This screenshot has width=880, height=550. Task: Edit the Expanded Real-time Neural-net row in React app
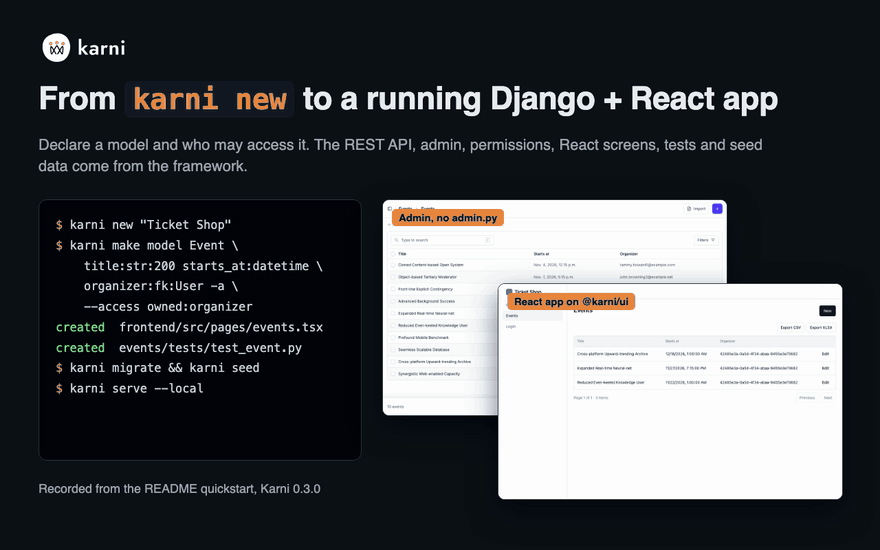click(x=825, y=369)
